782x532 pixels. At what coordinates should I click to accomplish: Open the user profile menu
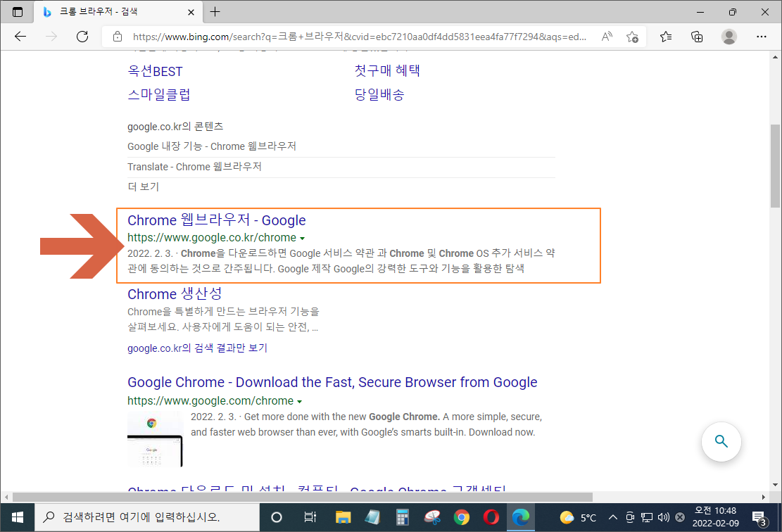(x=729, y=37)
